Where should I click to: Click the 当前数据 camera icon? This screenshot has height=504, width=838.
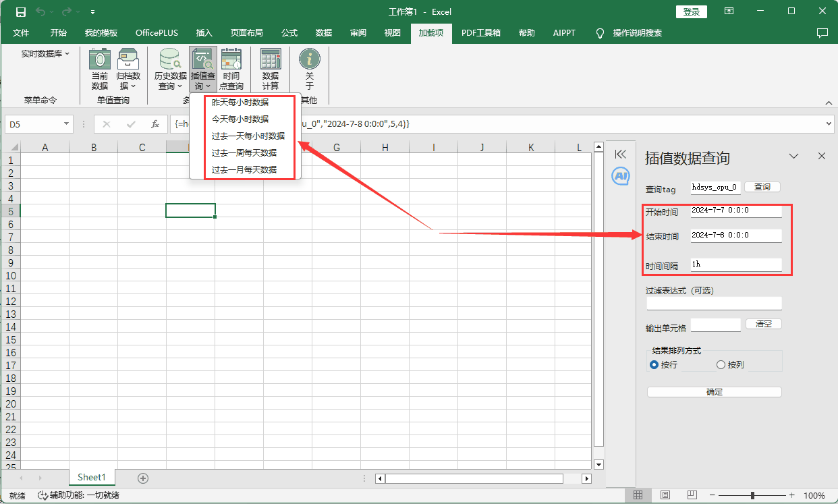coord(100,59)
